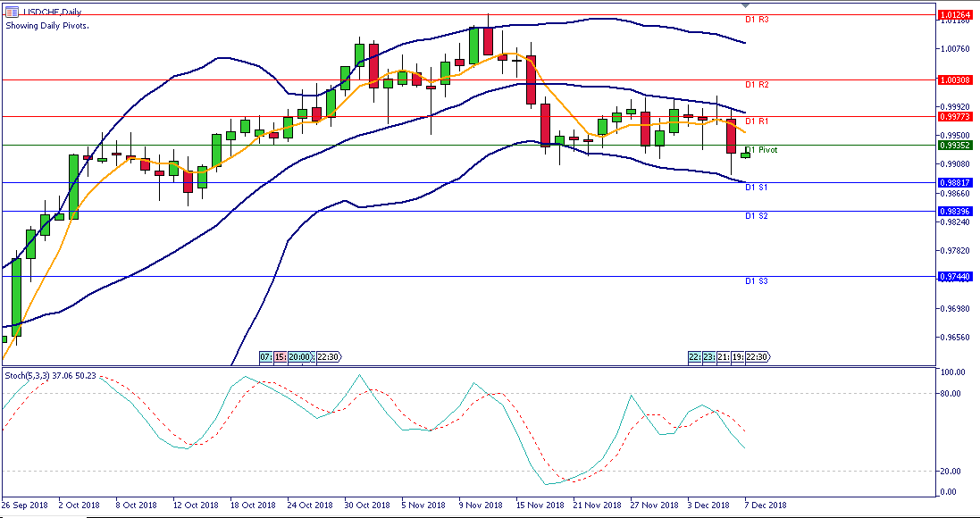Select the D1 S1 support label
Screen dimensions: 980x518
[x=757, y=188]
